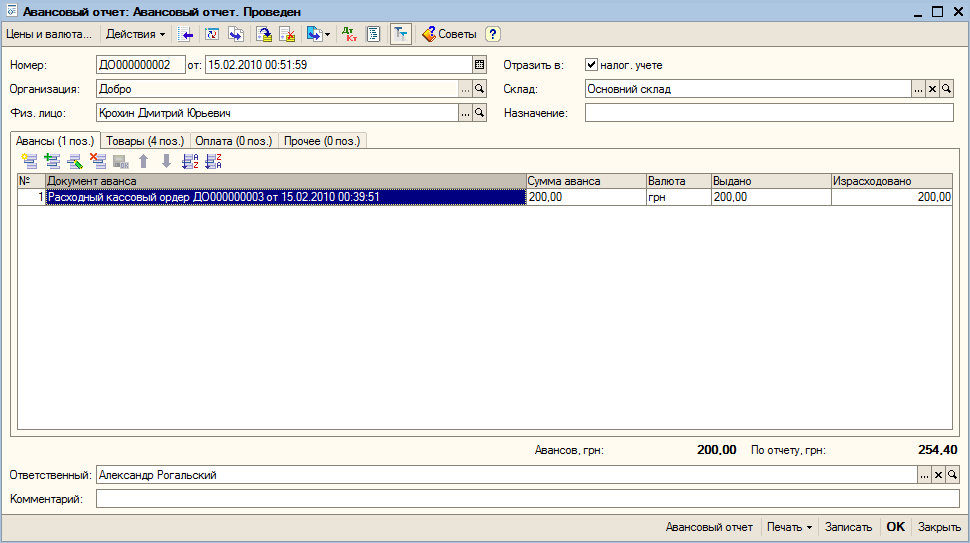Sort rows descending Z–A

click(x=213, y=161)
